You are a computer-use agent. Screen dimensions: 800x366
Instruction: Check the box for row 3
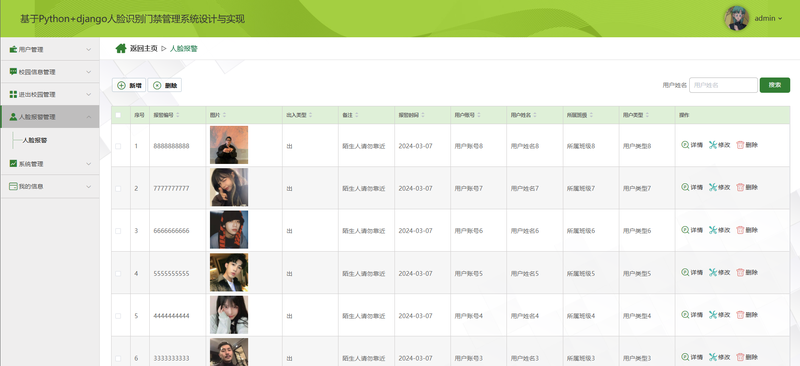[118, 231]
